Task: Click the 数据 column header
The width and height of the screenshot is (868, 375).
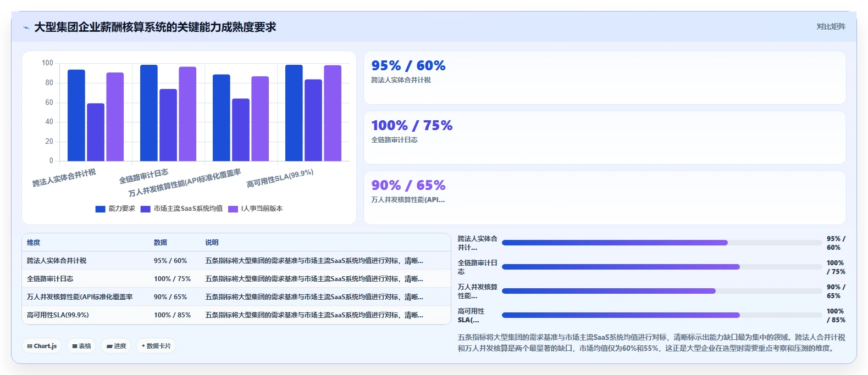Action: pyautogui.click(x=161, y=243)
